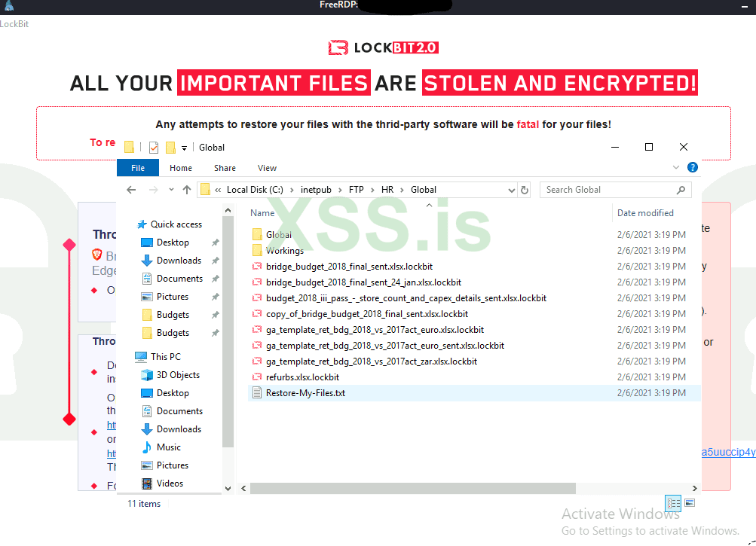
Task: Click the Explorer folder icon in title bar
Action: point(129,148)
